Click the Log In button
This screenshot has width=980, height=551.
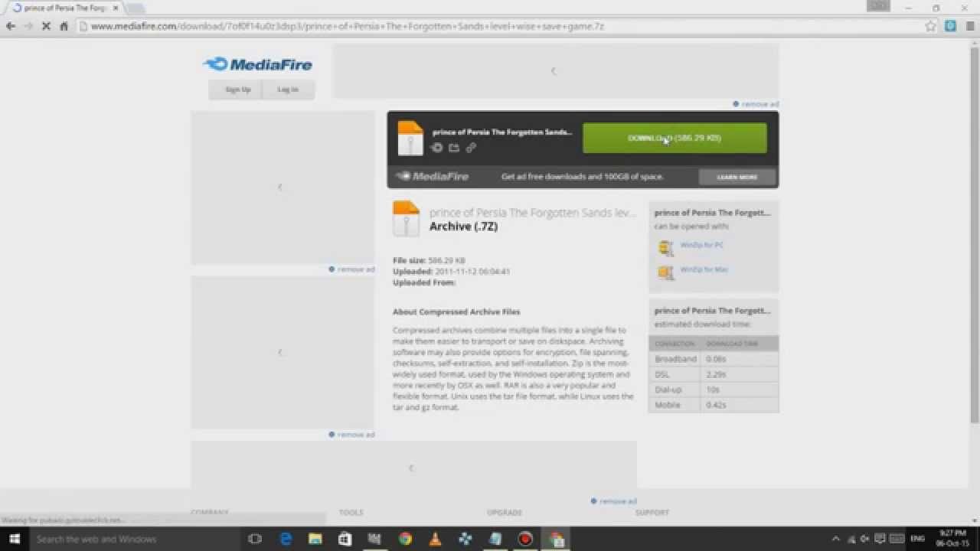(288, 90)
